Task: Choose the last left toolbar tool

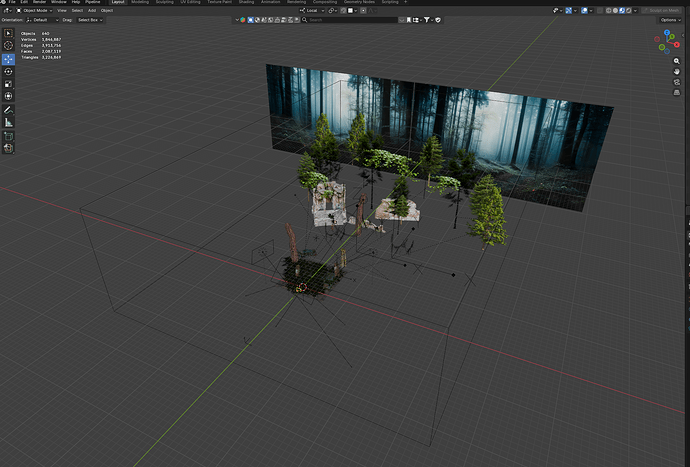Action: (x=8, y=148)
